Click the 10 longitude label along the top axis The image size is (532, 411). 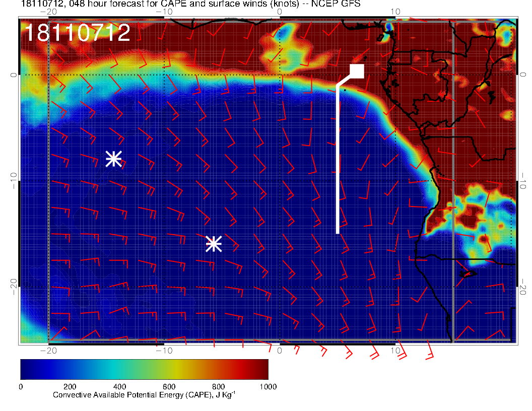point(396,12)
